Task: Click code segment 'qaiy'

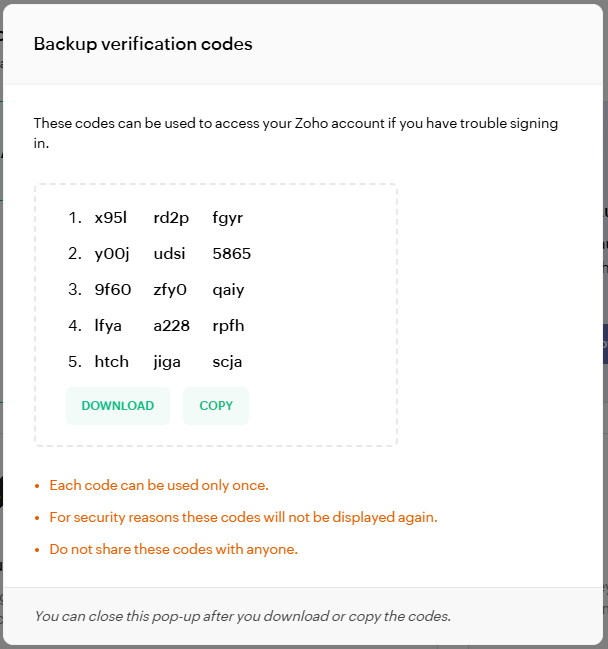Action: click(x=228, y=290)
